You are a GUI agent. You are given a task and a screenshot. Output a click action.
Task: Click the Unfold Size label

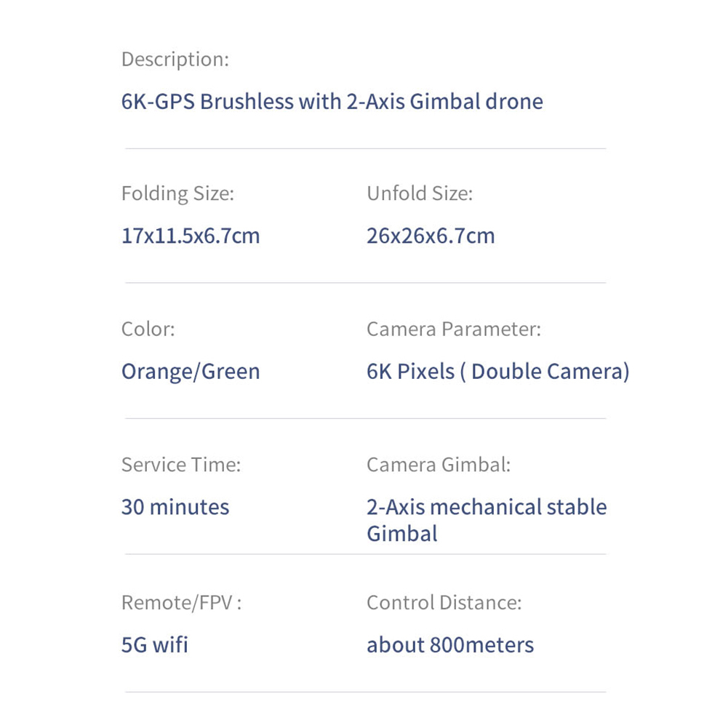[420, 193]
